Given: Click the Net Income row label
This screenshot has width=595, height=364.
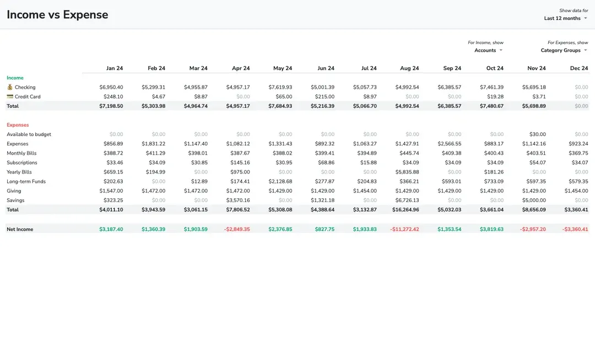Looking at the screenshot, I should click(20, 229).
